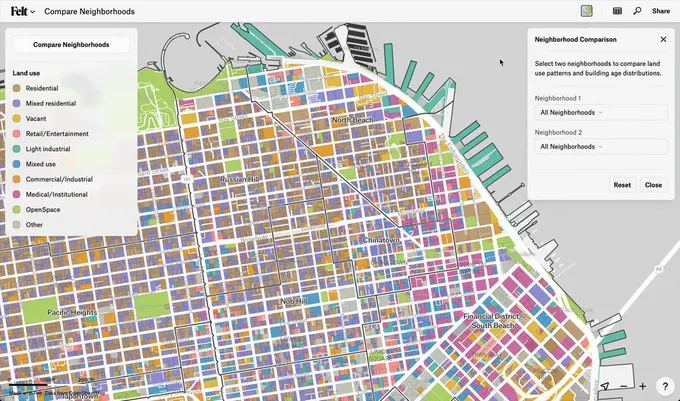Select the Light industrial legend entry
This screenshot has width=680, height=401.
coord(42,149)
